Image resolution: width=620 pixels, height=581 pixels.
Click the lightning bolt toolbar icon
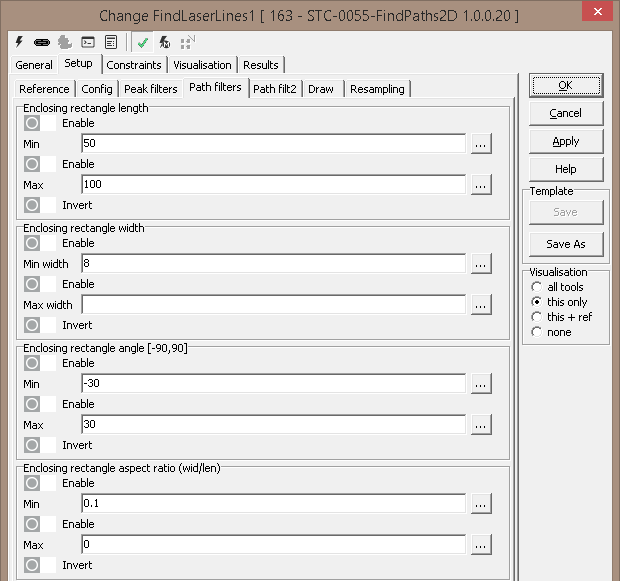[20, 43]
